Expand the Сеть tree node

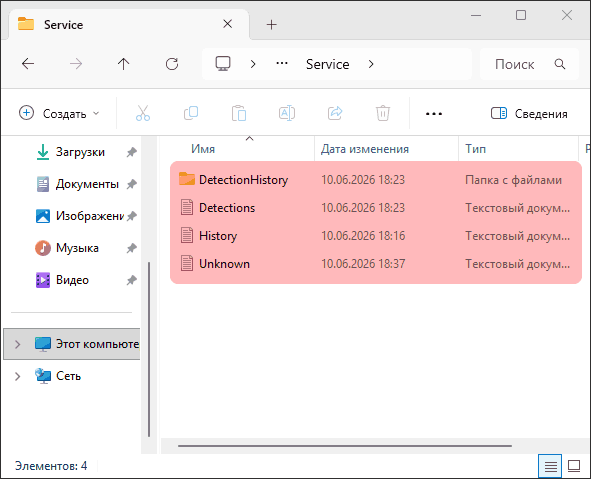pos(17,376)
